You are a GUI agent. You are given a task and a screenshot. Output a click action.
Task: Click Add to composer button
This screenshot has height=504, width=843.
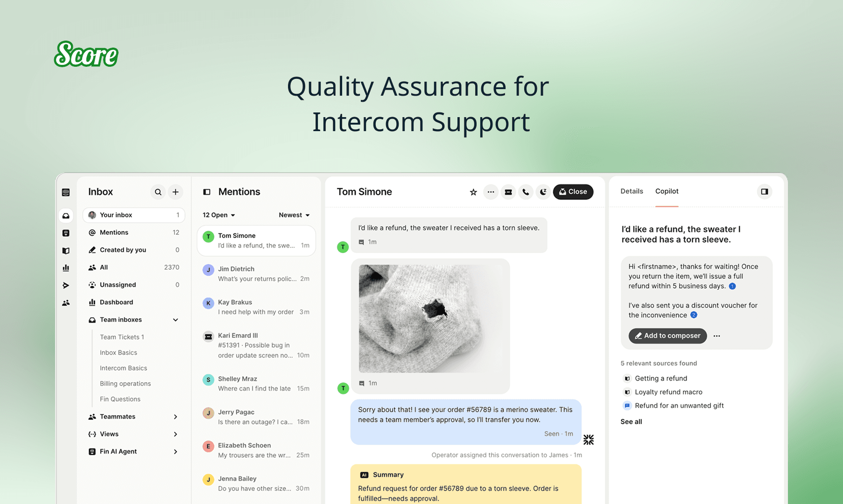tap(667, 336)
